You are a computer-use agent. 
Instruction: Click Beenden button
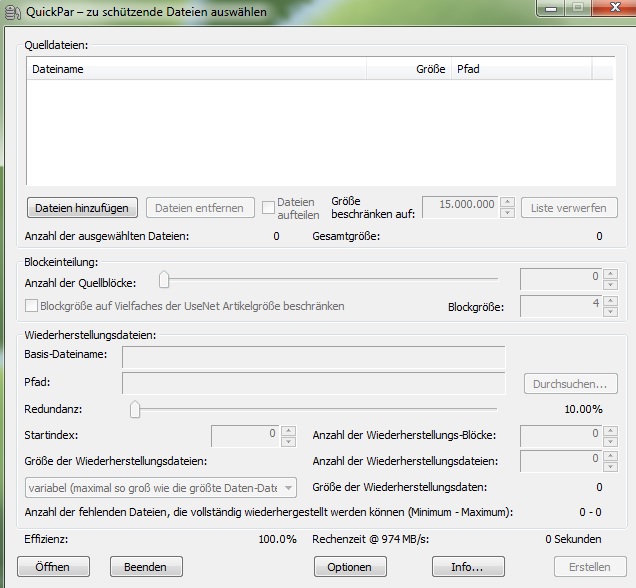pyautogui.click(x=146, y=567)
